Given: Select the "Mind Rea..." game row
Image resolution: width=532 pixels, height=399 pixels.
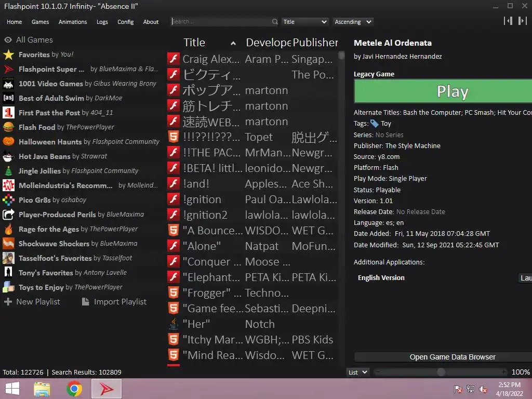Looking at the screenshot, I should click(252, 355).
